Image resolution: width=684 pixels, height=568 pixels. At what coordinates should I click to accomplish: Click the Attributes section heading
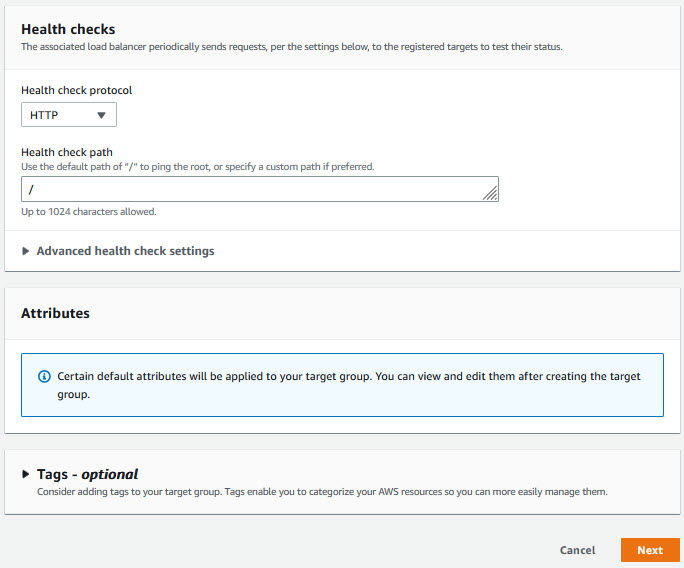[x=55, y=313]
